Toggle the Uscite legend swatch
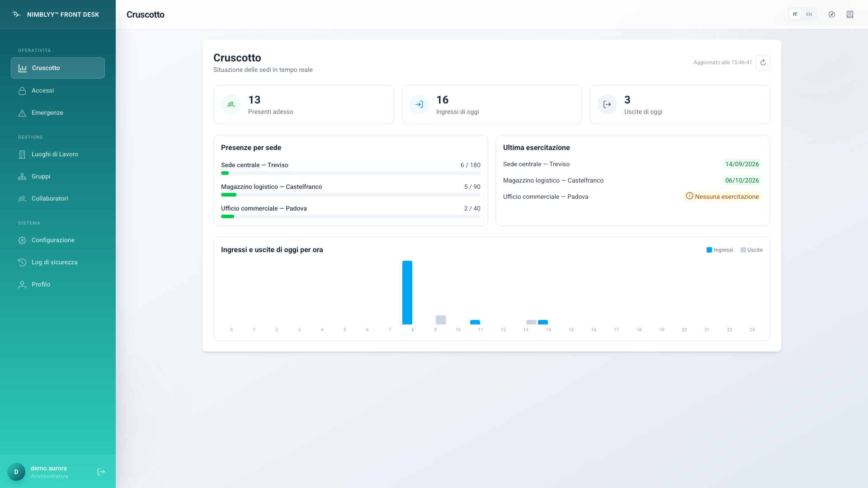The height and width of the screenshot is (488, 868). tap(743, 250)
